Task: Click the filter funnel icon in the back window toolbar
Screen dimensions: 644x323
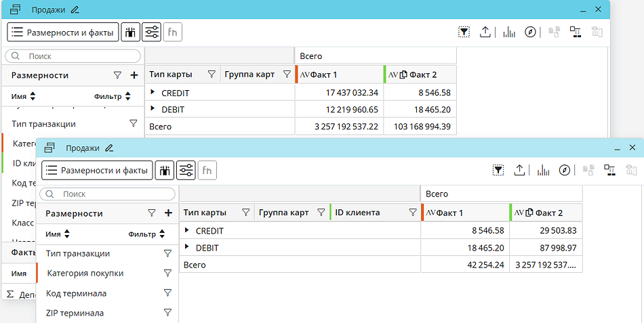Action: (464, 32)
